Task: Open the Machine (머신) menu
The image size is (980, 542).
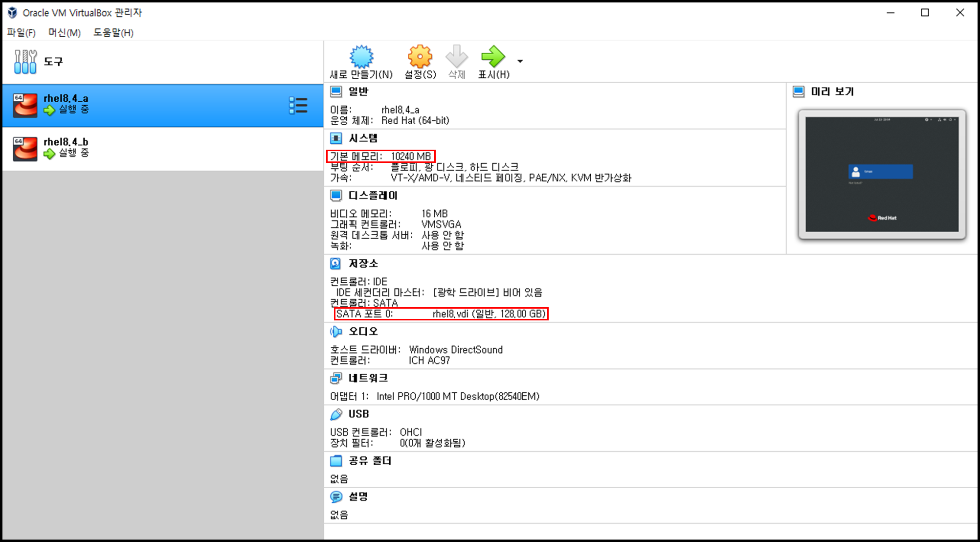Action: tap(64, 33)
